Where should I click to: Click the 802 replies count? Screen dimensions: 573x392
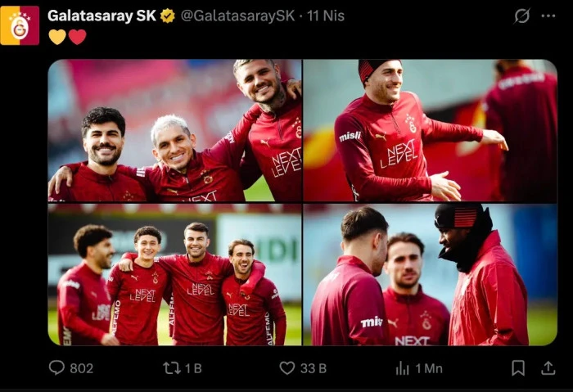point(82,368)
